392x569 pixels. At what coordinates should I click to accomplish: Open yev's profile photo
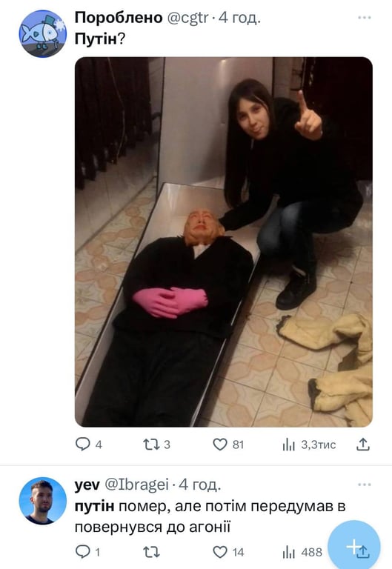(43, 501)
